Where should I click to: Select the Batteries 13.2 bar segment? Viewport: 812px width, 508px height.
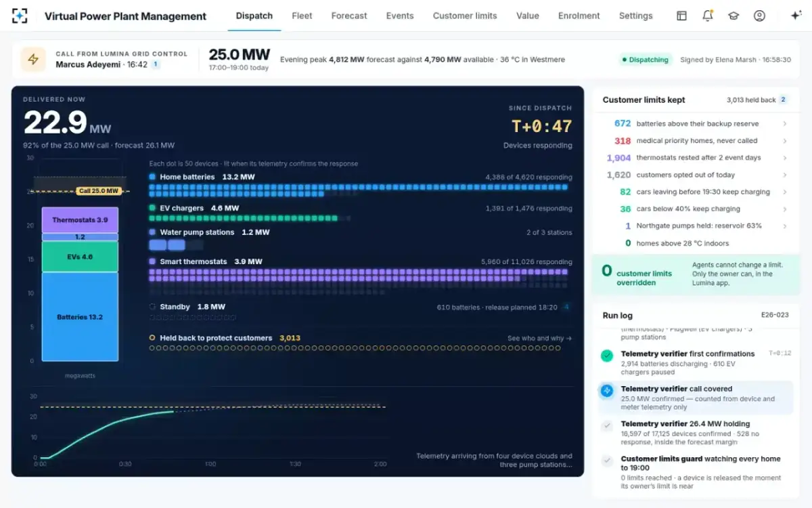pos(80,316)
